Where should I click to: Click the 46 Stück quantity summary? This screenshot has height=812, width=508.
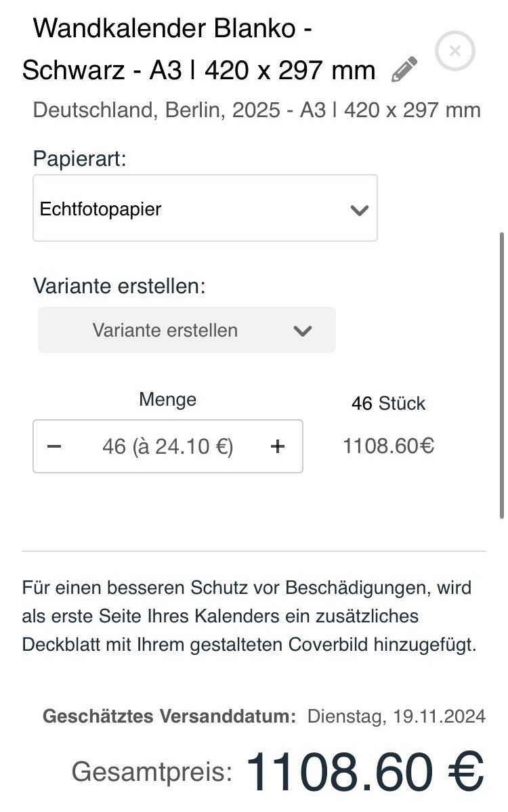388,404
